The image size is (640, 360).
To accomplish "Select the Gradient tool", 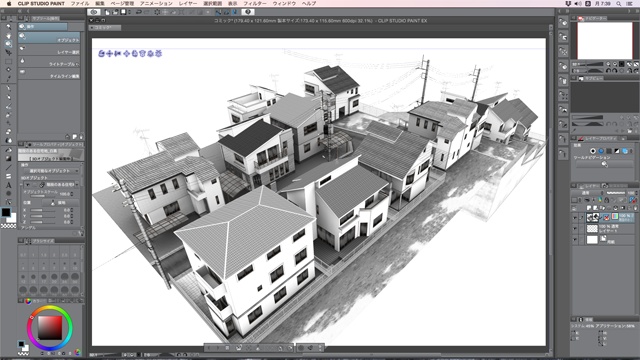I will click(x=8, y=158).
